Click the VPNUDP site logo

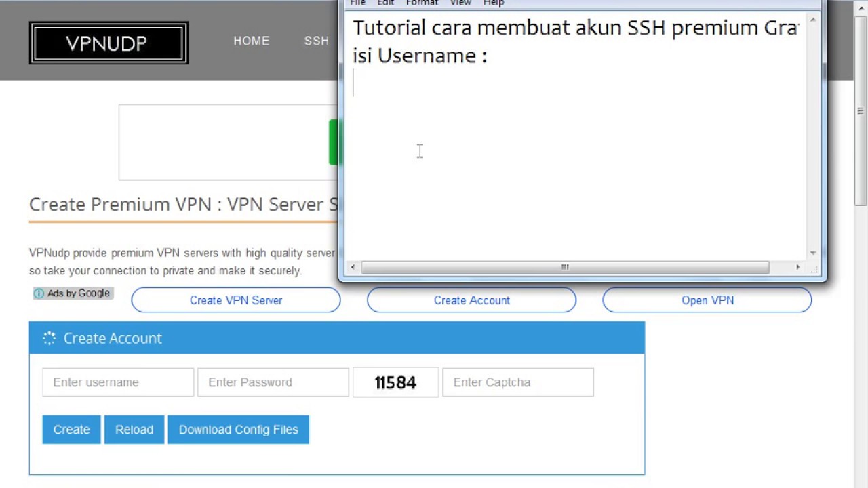point(108,43)
